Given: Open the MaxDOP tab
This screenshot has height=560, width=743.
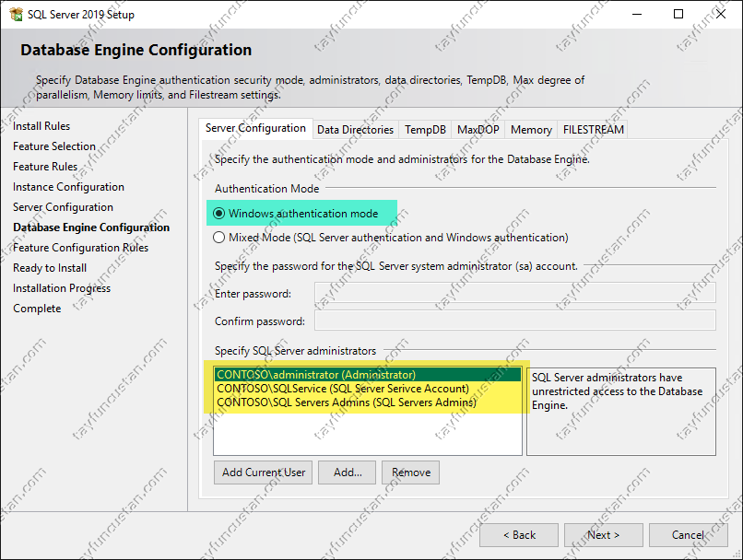Looking at the screenshot, I should [x=478, y=130].
